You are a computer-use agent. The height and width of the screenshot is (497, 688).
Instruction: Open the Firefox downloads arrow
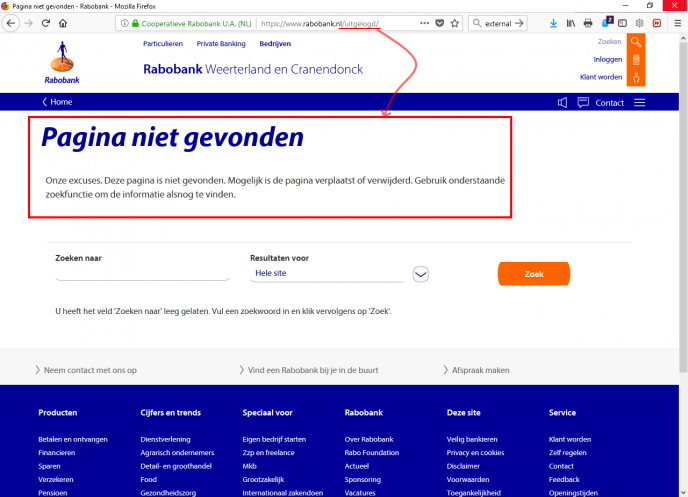(x=554, y=23)
